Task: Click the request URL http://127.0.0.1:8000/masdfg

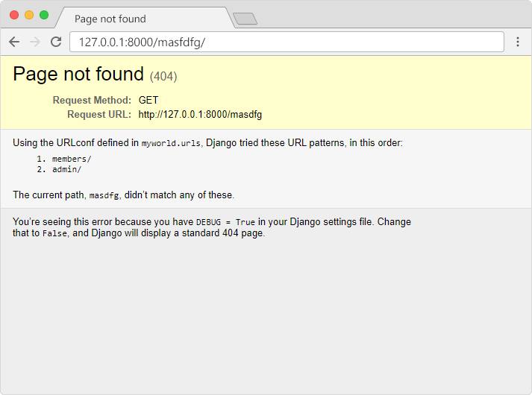Action: click(200, 115)
